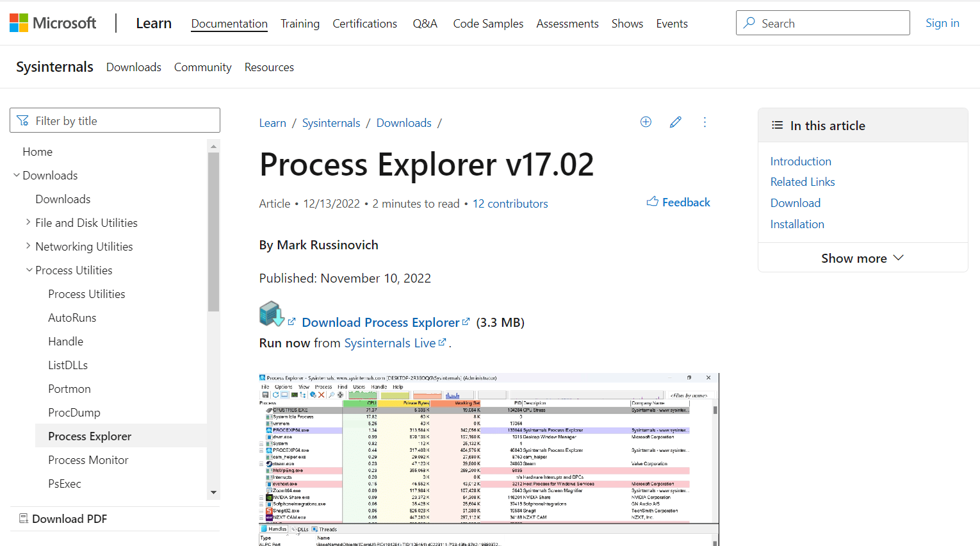Screen dimensions: 980x546
Task: Open Code Samples
Action: point(488,24)
